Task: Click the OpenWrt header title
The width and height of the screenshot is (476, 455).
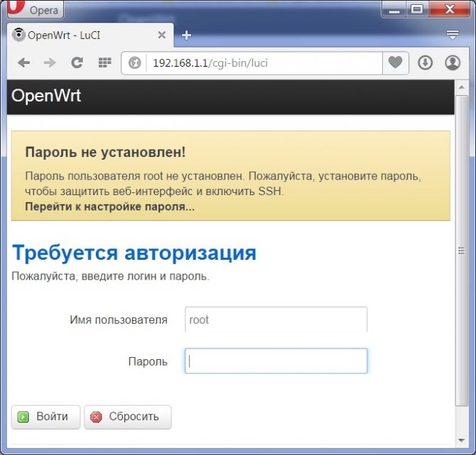Action: coord(46,96)
